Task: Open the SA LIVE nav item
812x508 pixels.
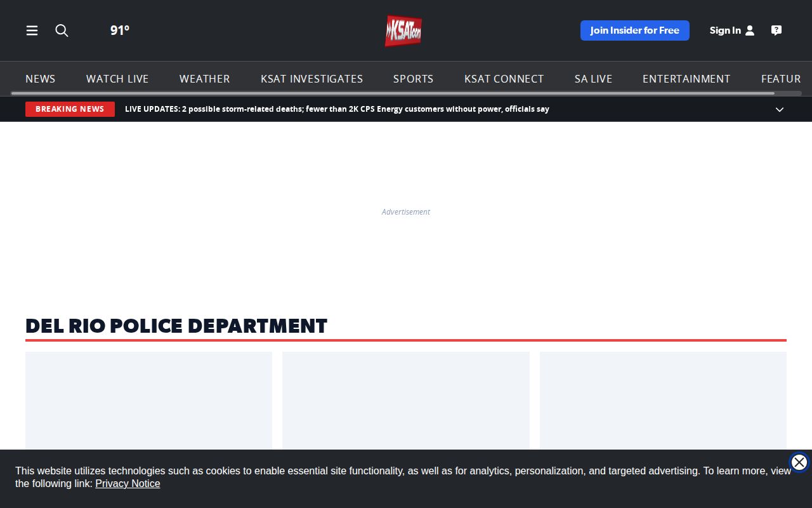Action: (594, 79)
